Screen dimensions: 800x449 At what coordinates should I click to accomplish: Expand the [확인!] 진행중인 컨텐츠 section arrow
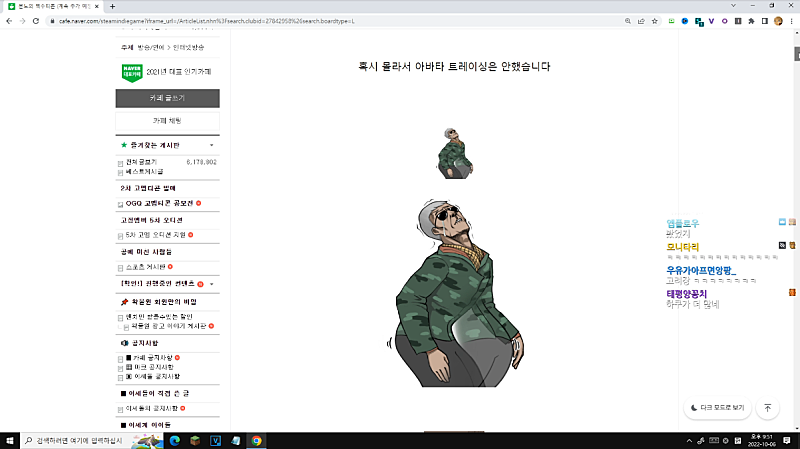coord(212,284)
